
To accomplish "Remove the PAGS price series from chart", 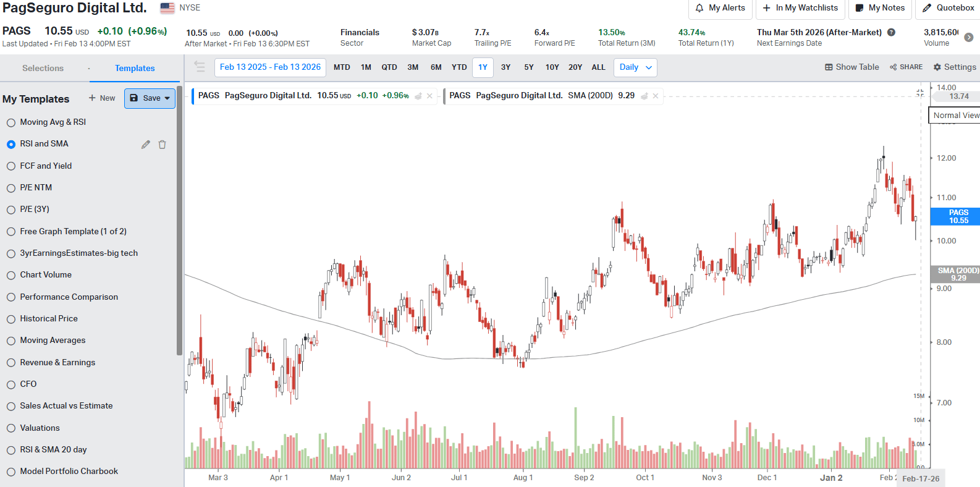I will pos(429,96).
